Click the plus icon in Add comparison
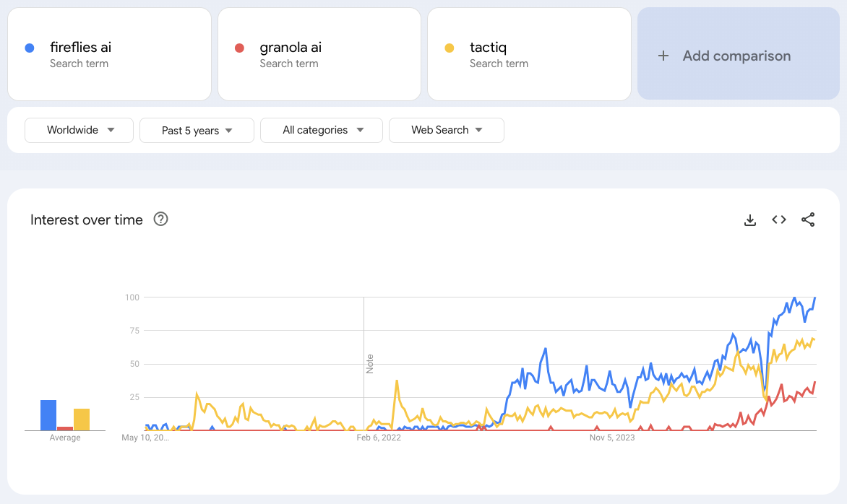847x504 pixels. pos(663,56)
